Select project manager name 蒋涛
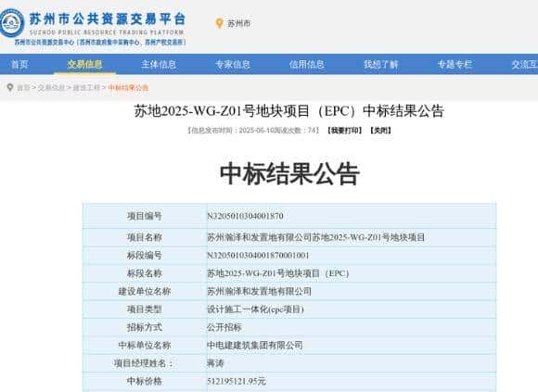This screenshot has height=392, width=538. point(215,363)
